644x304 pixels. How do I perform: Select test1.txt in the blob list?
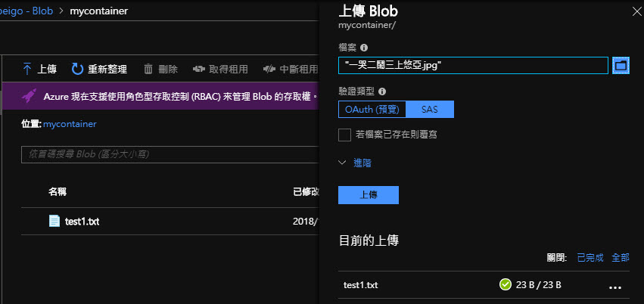pyautogui.click(x=82, y=221)
